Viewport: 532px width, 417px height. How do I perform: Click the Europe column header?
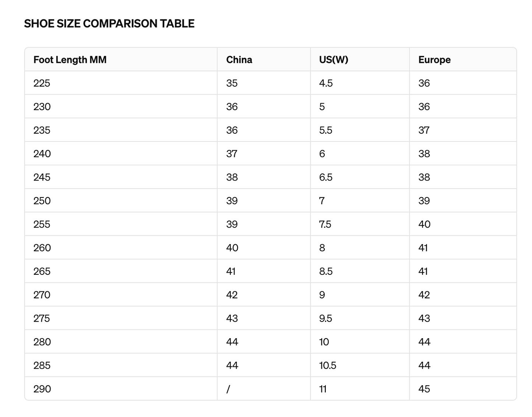pyautogui.click(x=463, y=59)
